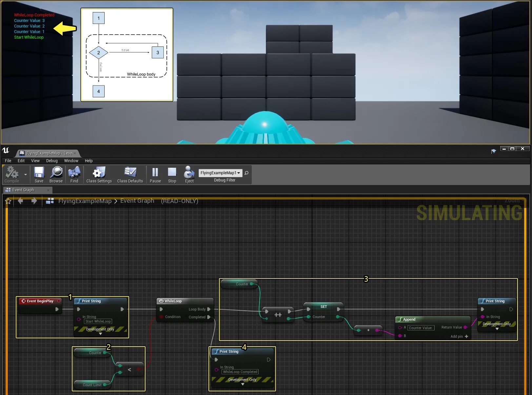Click the magnifier icon beside the debug filter
Image resolution: width=532 pixels, height=395 pixels.
click(x=246, y=173)
